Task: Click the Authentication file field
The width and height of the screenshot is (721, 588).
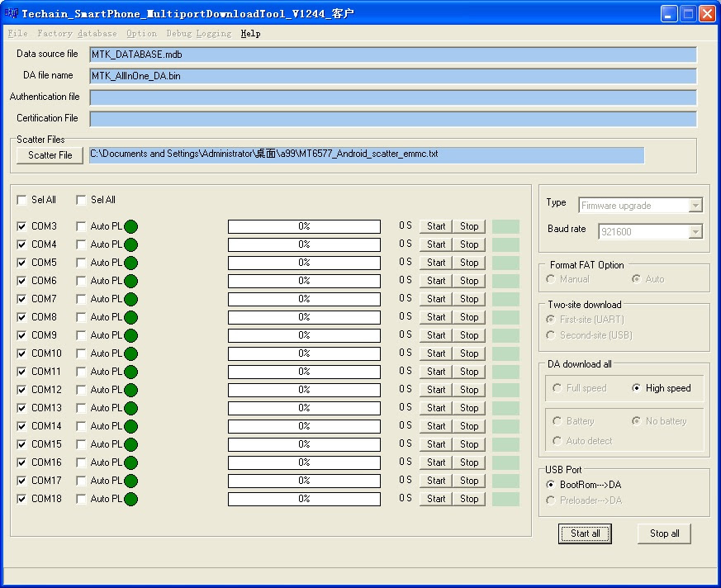Action: 393,97
